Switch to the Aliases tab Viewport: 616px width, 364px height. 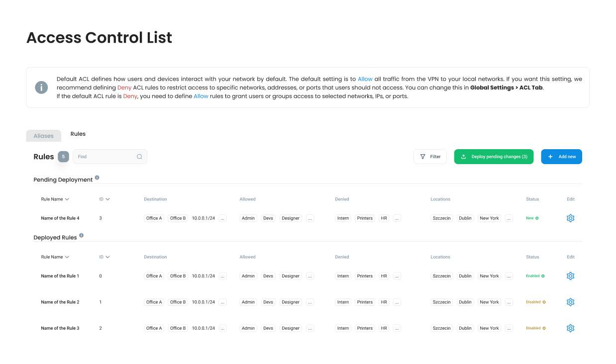43,136
